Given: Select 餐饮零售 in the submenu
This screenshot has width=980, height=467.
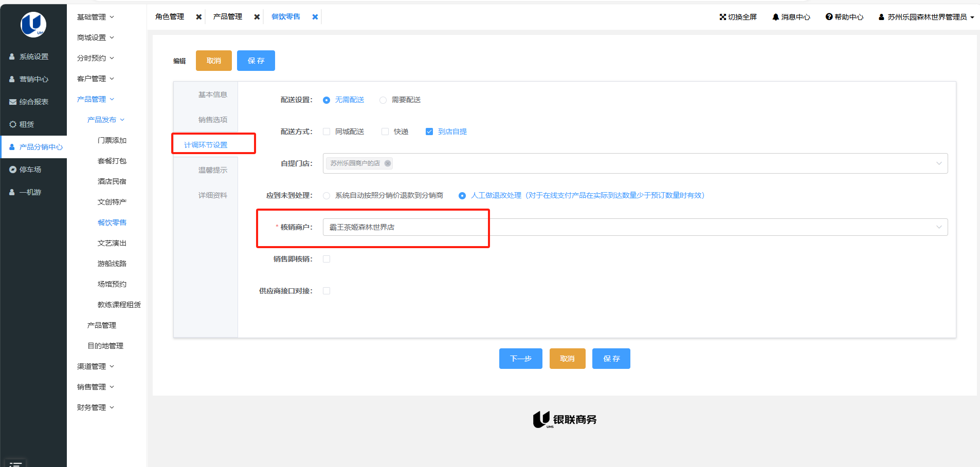Looking at the screenshot, I should point(112,222).
